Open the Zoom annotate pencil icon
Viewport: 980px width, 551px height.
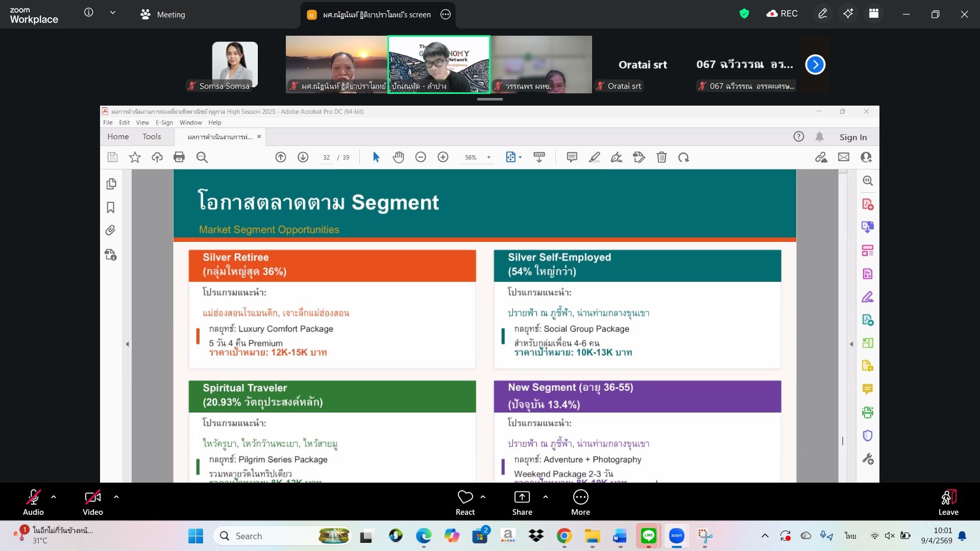pyautogui.click(x=823, y=14)
